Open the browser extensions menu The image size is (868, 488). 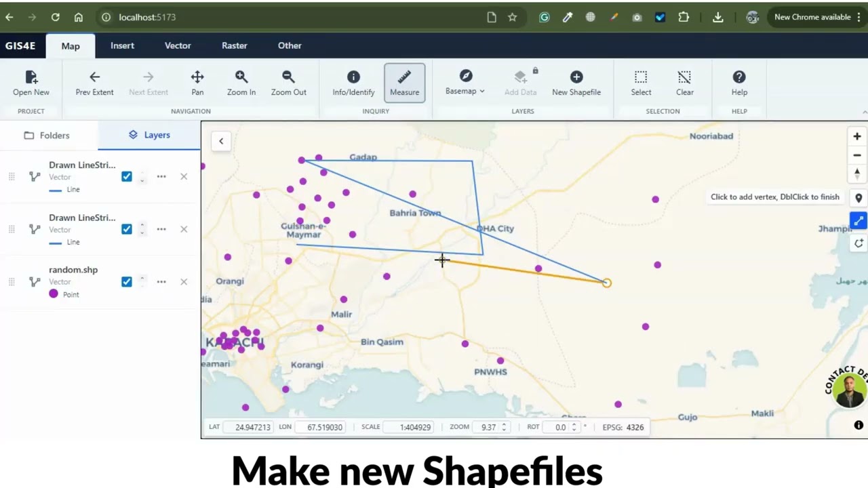684,17
